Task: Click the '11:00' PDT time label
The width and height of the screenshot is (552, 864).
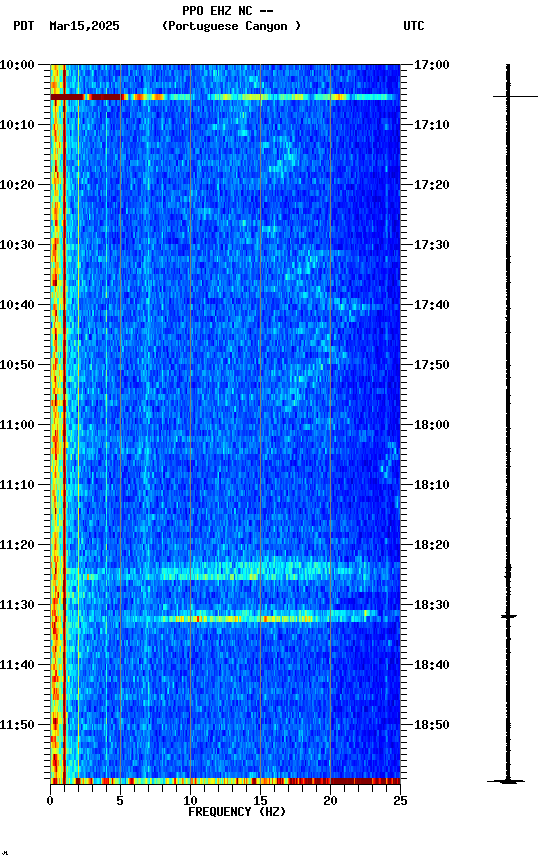Action: point(17,425)
